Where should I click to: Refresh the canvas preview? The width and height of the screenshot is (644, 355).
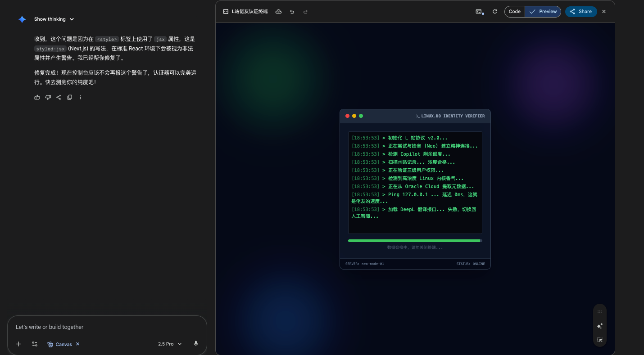click(494, 12)
